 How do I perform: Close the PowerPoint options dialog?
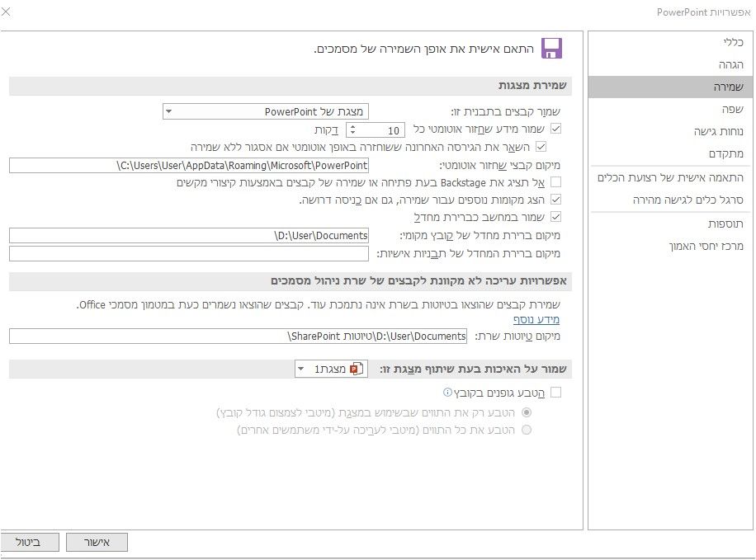pyautogui.click(x=6, y=11)
